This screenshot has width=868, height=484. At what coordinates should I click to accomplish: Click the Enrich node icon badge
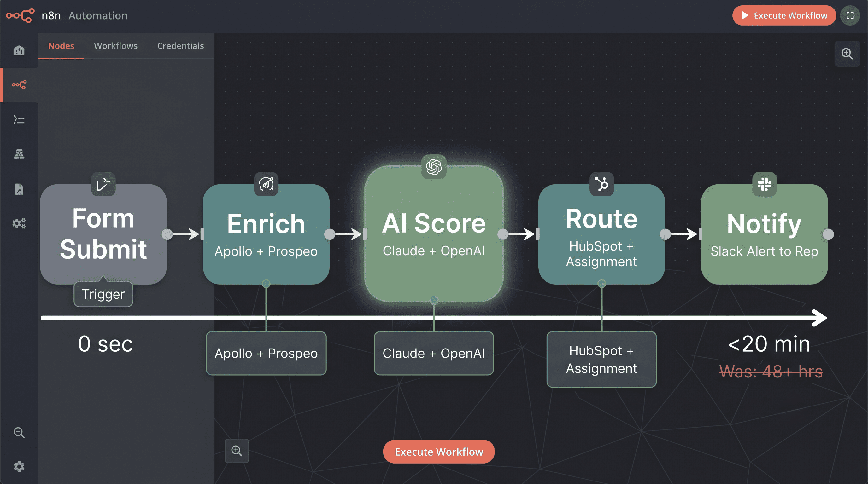click(266, 184)
